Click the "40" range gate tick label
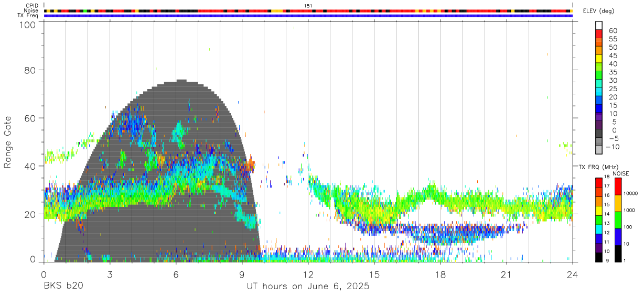The height and width of the screenshot is (297, 644). (30, 166)
